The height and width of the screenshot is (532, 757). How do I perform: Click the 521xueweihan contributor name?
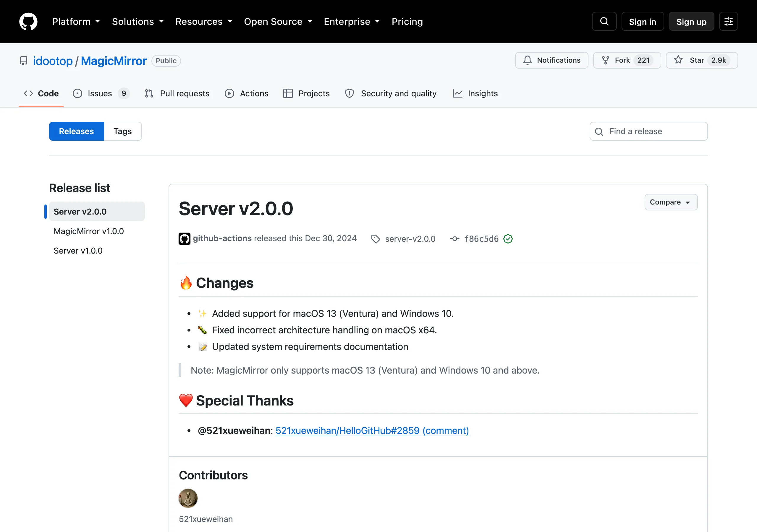point(206,519)
